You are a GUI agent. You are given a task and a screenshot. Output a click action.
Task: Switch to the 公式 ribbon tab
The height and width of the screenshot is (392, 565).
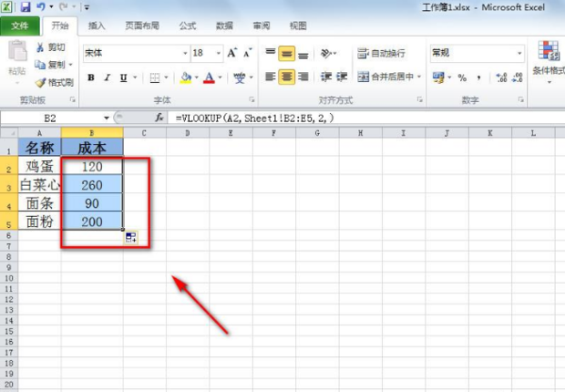[x=188, y=26]
